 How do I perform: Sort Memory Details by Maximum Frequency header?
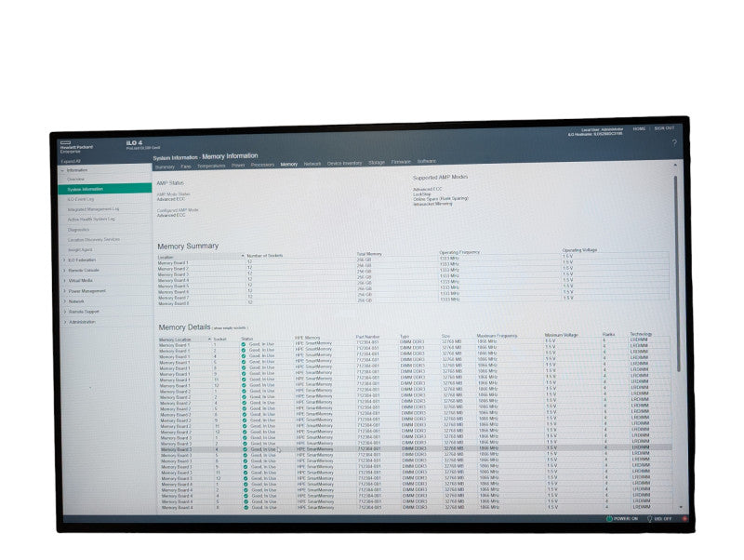coord(497,336)
